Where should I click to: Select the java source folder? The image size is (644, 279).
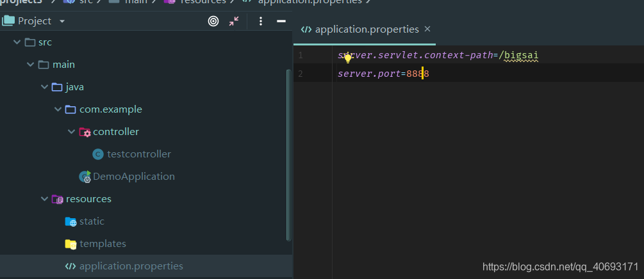pyautogui.click(x=75, y=87)
